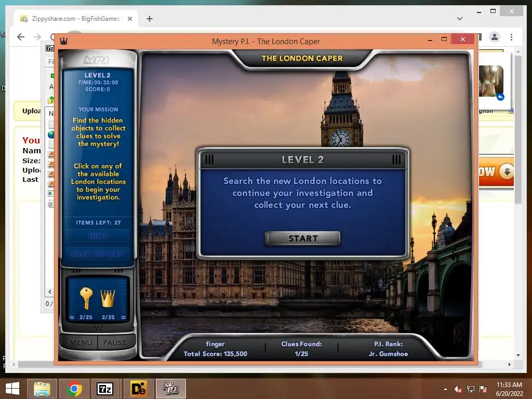Open File Explorer from the taskbar
Viewport: 532px width, 399px height.
click(x=42, y=389)
